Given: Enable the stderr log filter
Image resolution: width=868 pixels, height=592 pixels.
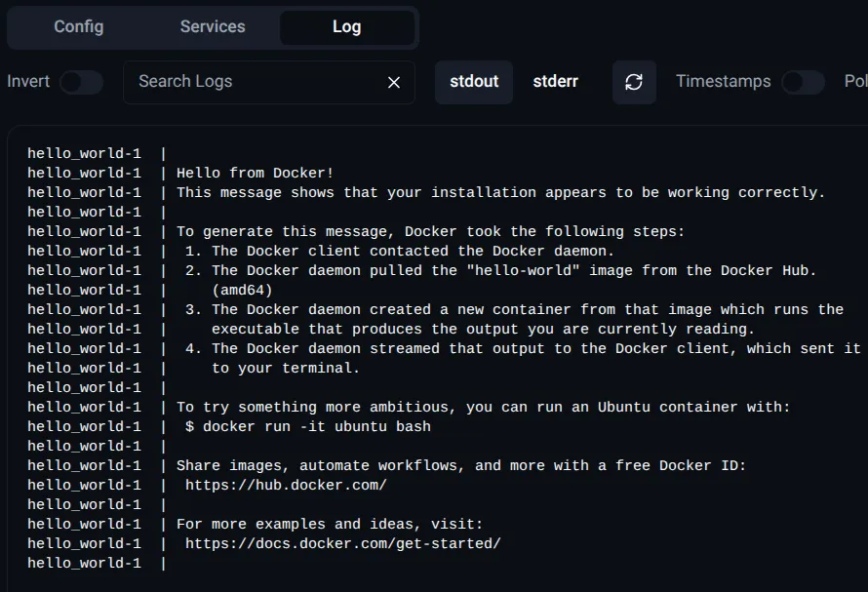Looking at the screenshot, I should [x=556, y=82].
